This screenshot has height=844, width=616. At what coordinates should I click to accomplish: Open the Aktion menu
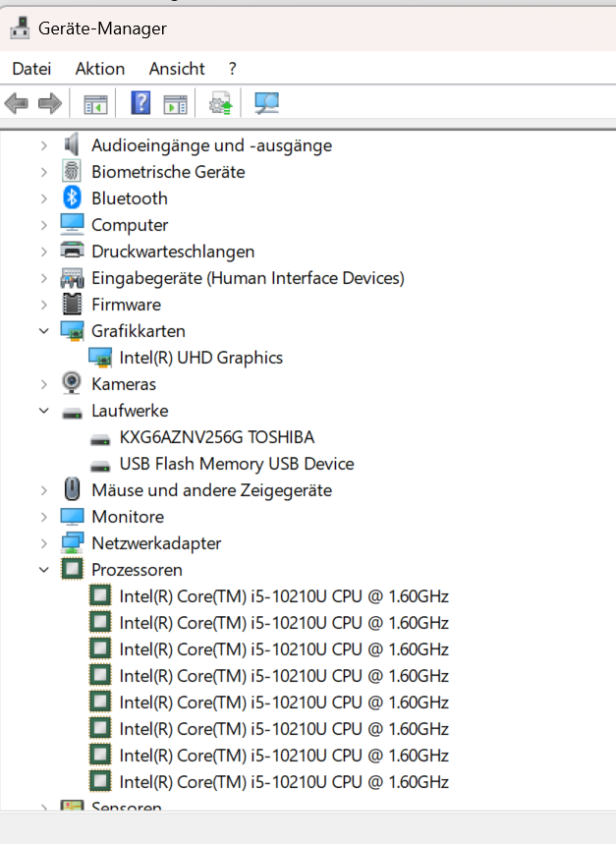tap(100, 69)
